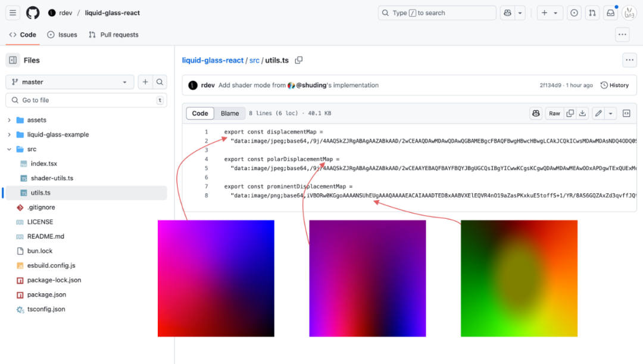View file History

coord(614,85)
